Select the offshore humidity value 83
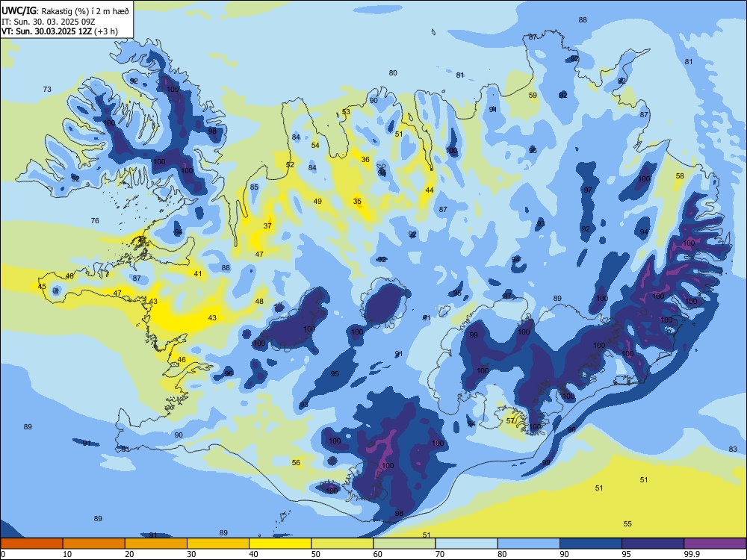The height and width of the screenshot is (560, 747). coord(733,449)
